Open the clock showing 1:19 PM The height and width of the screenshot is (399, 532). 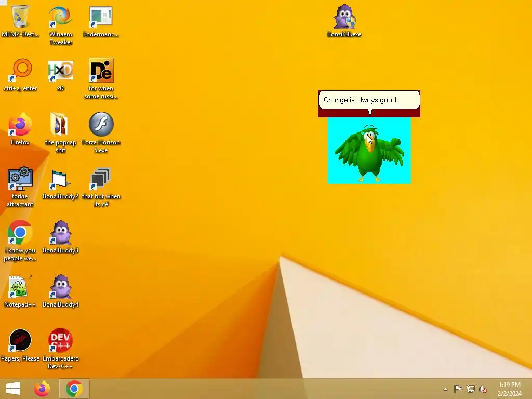(x=509, y=389)
